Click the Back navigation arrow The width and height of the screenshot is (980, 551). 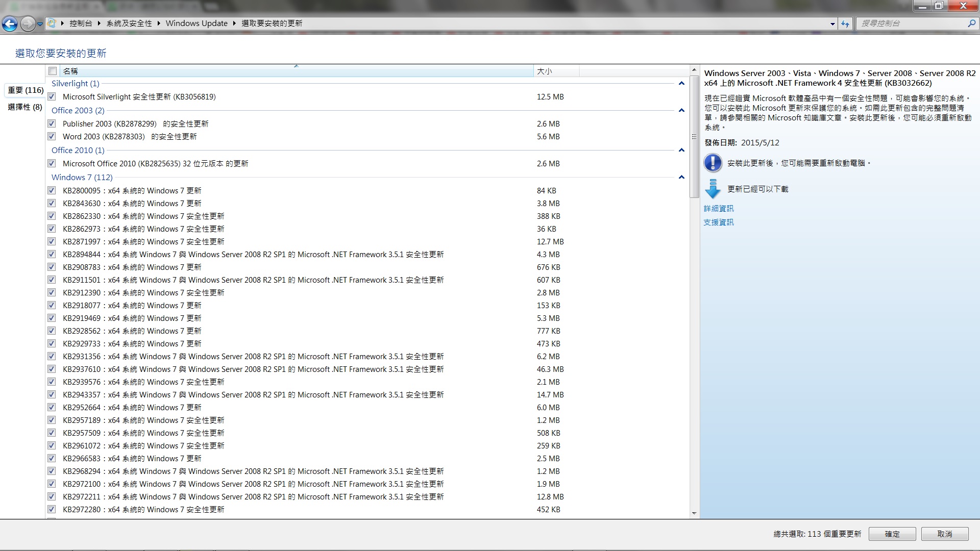(x=10, y=23)
